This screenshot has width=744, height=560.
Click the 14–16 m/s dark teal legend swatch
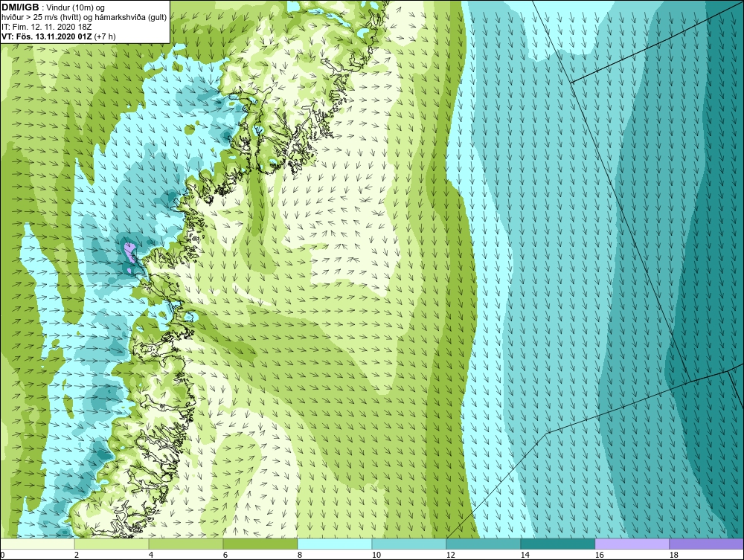tap(557, 544)
